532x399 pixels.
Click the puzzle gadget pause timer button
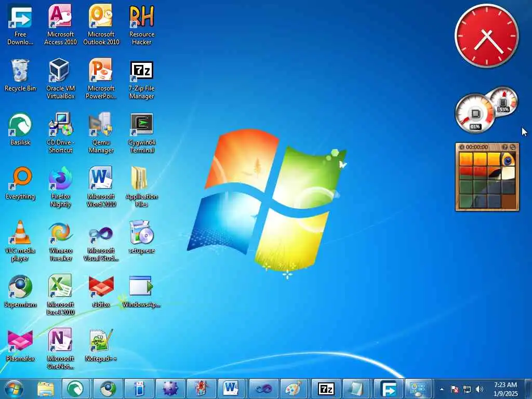[462, 147]
